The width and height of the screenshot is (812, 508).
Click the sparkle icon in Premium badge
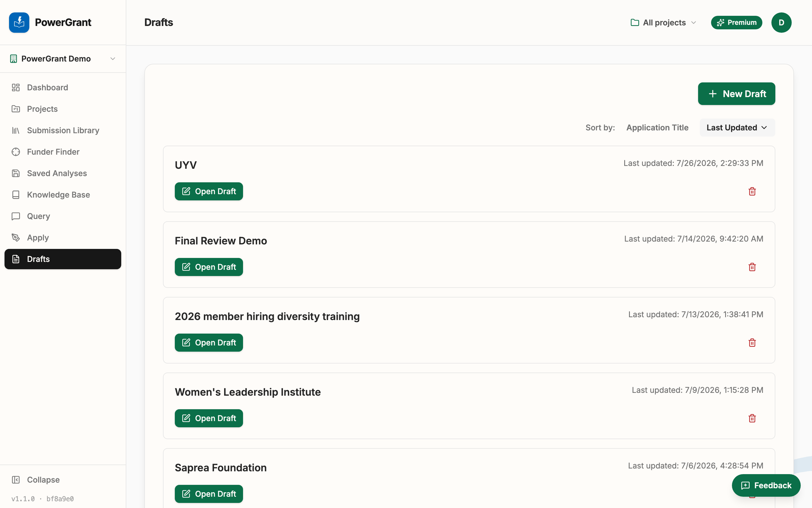pyautogui.click(x=720, y=23)
